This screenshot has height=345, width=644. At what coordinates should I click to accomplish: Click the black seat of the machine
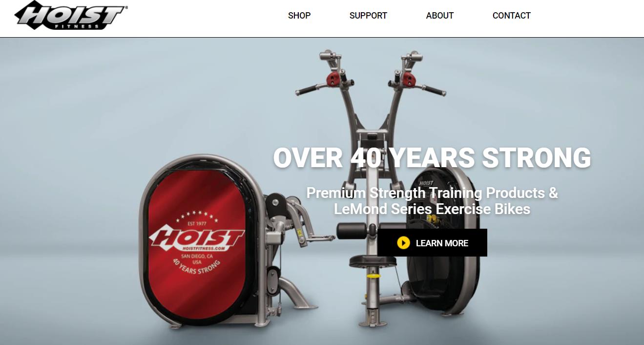click(373, 261)
